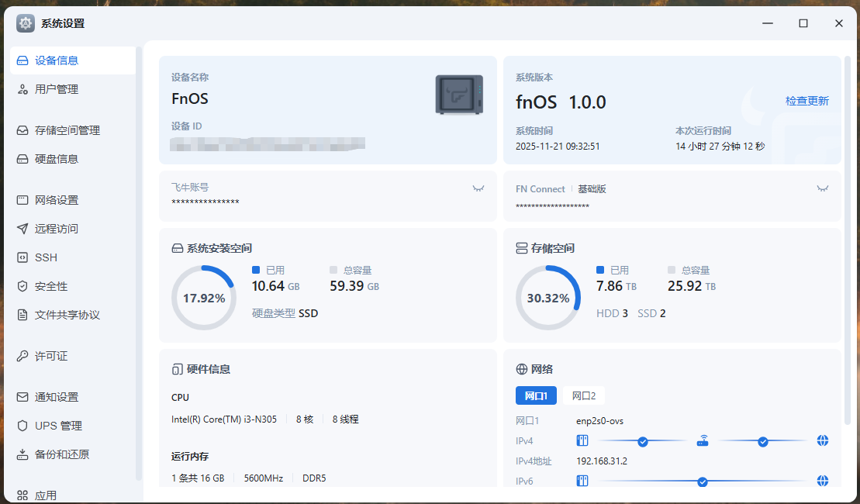Click the 5600MHz memory speed

click(x=263, y=478)
